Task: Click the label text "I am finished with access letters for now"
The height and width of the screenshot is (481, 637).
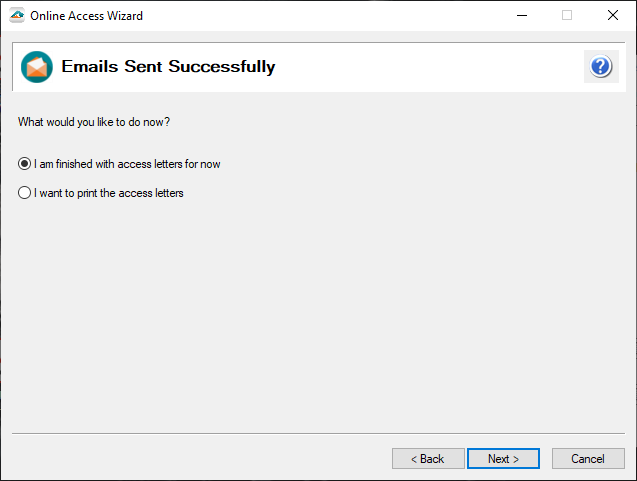Action: pyautogui.click(x=127, y=164)
